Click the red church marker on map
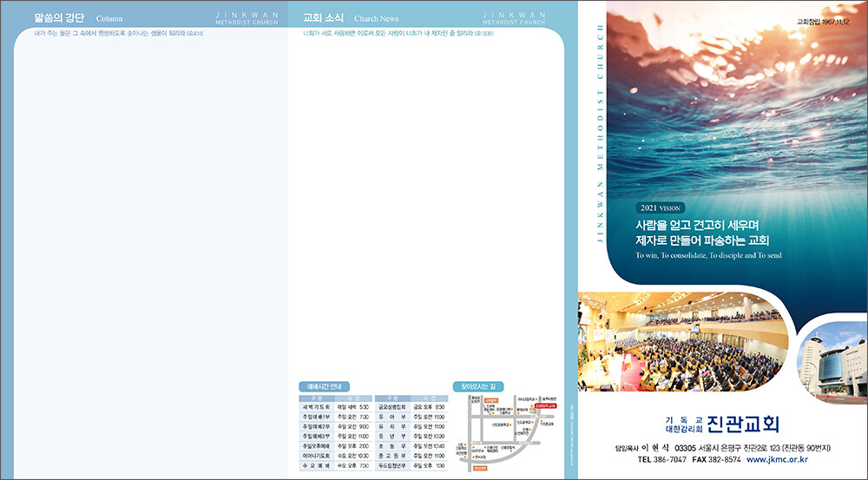The width and height of the screenshot is (868, 480). (x=545, y=405)
